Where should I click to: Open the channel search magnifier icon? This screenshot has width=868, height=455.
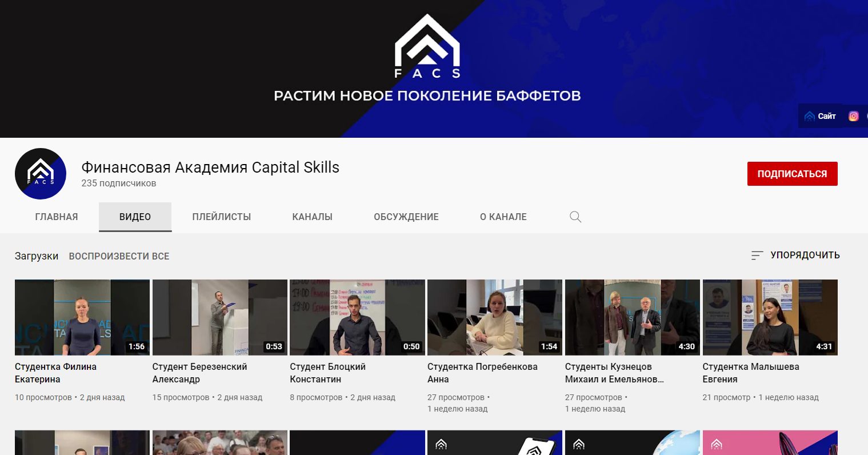(575, 217)
